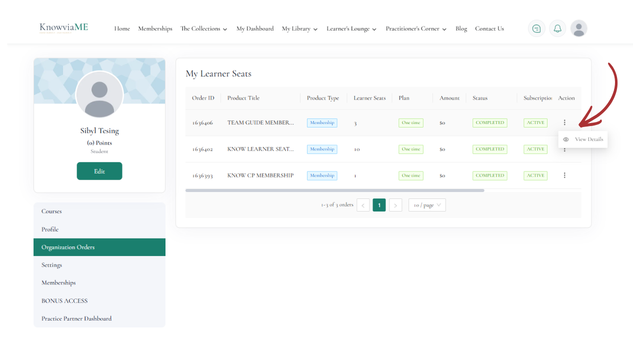640x360 pixels.
Task: Select page 1 in pagination
Action: [379, 205]
